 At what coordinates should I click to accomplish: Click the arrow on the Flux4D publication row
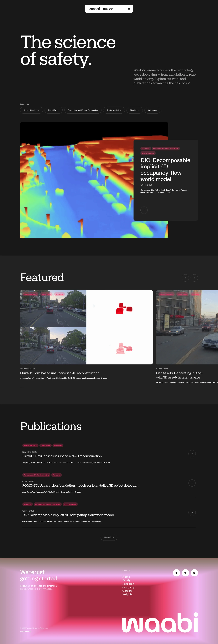coord(192,454)
